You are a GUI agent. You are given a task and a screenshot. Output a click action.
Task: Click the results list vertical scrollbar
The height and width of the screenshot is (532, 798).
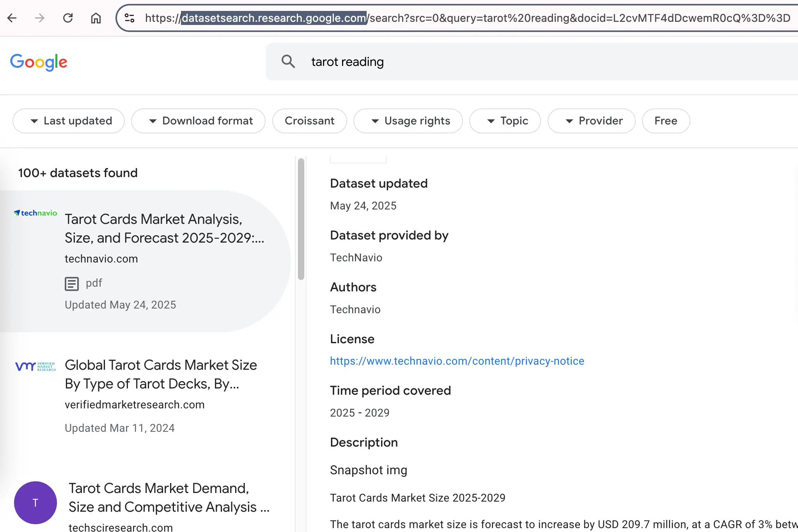(x=301, y=219)
